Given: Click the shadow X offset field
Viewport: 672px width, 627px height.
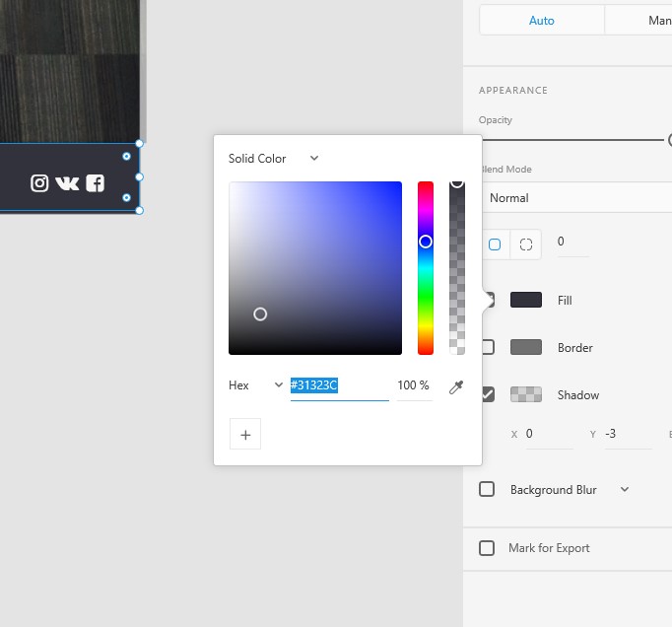Looking at the screenshot, I should pos(549,434).
